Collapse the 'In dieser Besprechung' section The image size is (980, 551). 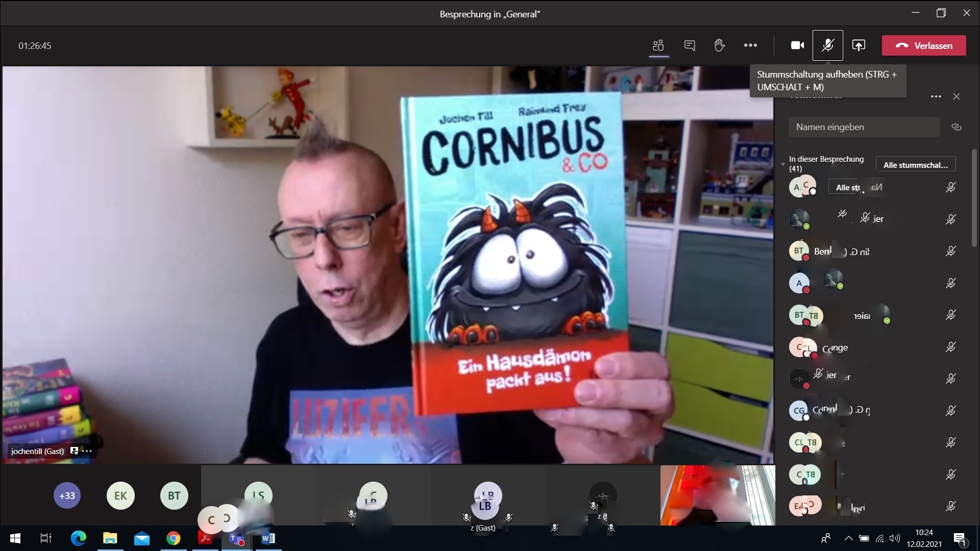783,164
